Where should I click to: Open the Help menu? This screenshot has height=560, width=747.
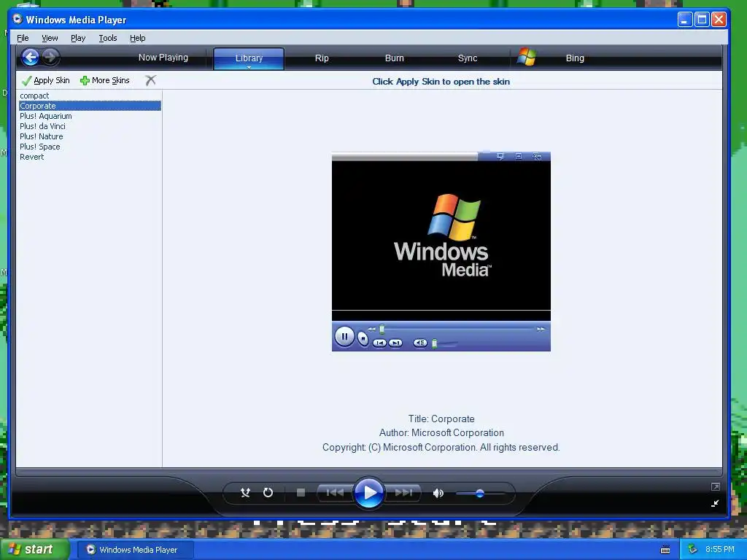coord(138,38)
